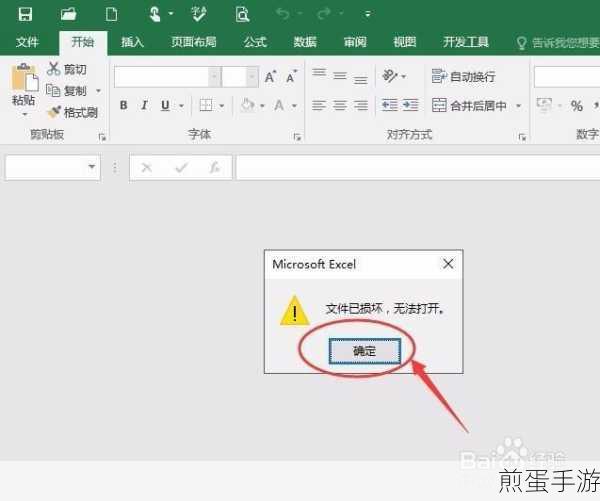Click the Save icon in quick access toolbar

[25, 15]
